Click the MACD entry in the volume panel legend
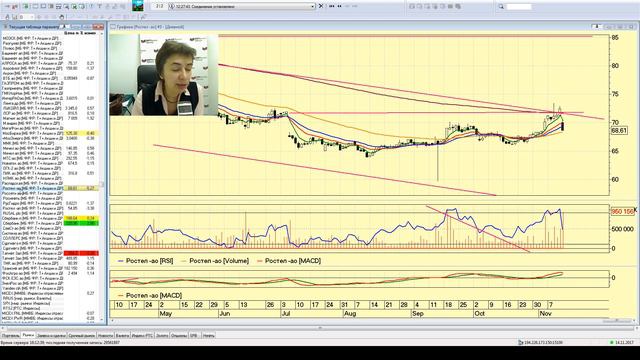 pyautogui.click(x=289, y=261)
